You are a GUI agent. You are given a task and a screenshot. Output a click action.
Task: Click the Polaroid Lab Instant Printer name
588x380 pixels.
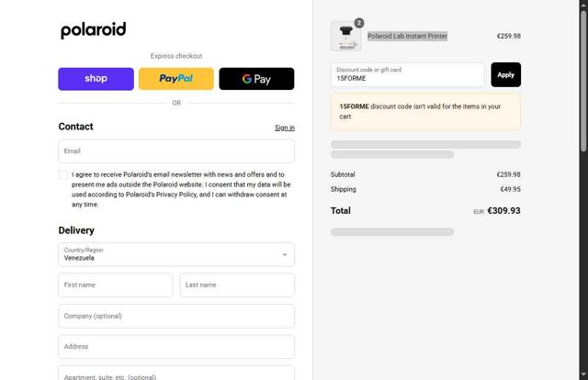[x=407, y=36]
